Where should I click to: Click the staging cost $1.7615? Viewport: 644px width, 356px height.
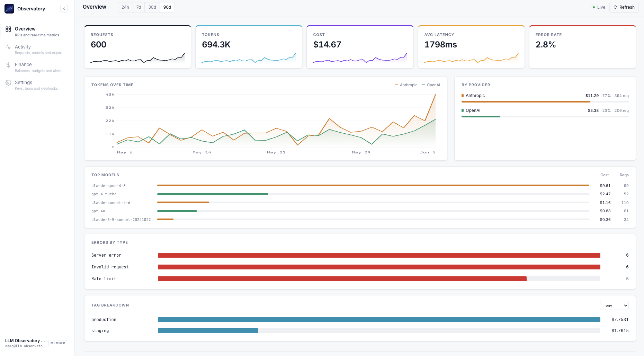pyautogui.click(x=620, y=331)
